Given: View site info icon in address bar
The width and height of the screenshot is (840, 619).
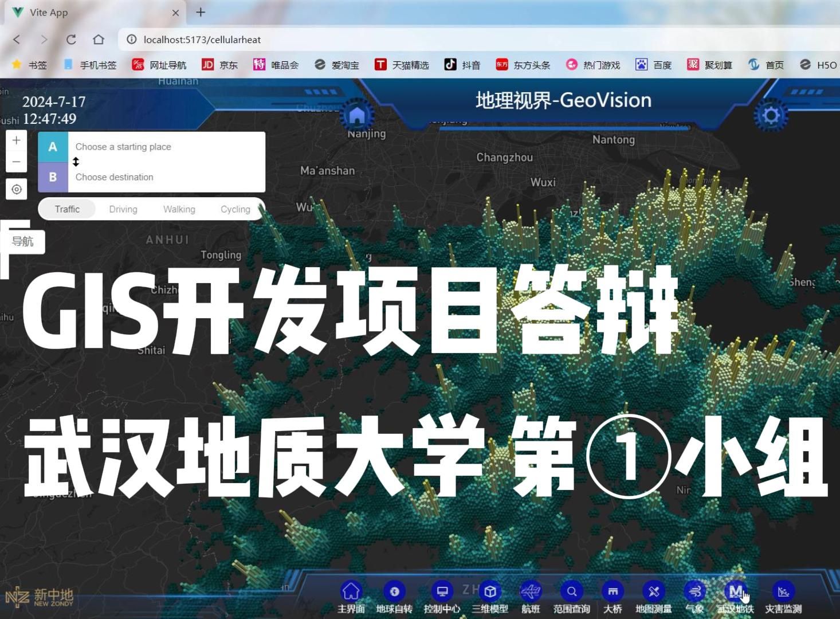Looking at the screenshot, I should (x=132, y=40).
